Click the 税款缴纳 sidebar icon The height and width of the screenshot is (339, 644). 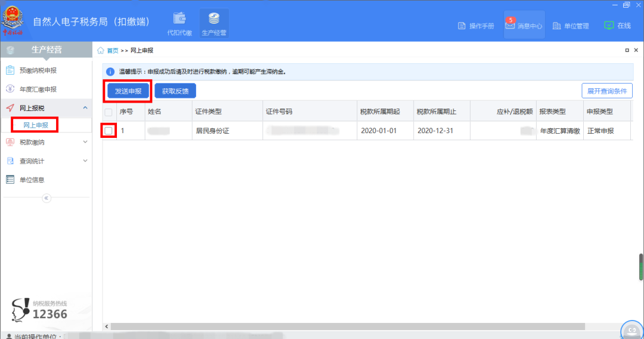10,142
